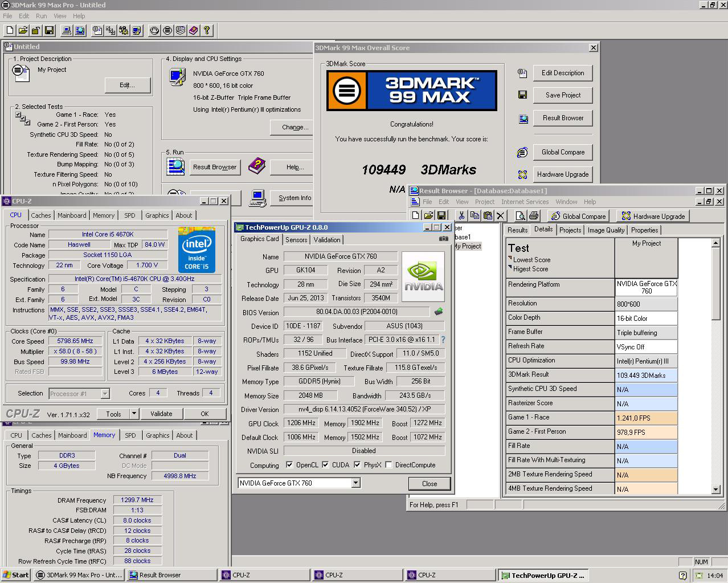Click 3DMark Result value 109.449 3DMarks cell
This screenshot has height=583, width=728.
point(646,375)
